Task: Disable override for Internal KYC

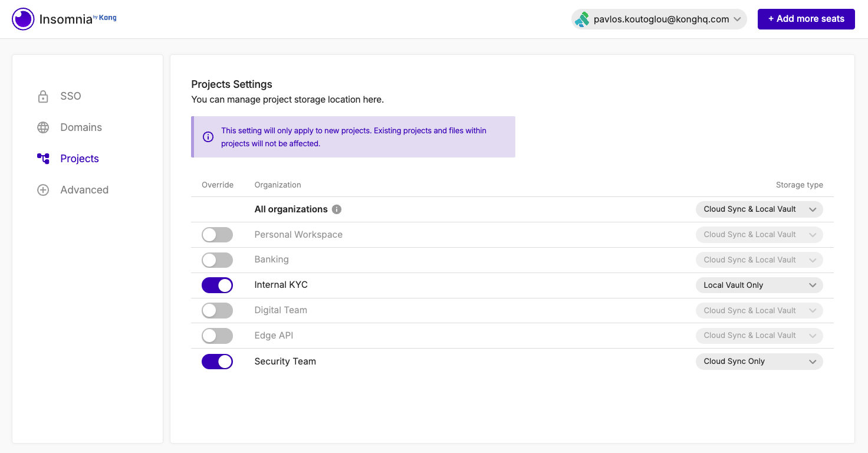Action: click(x=217, y=285)
